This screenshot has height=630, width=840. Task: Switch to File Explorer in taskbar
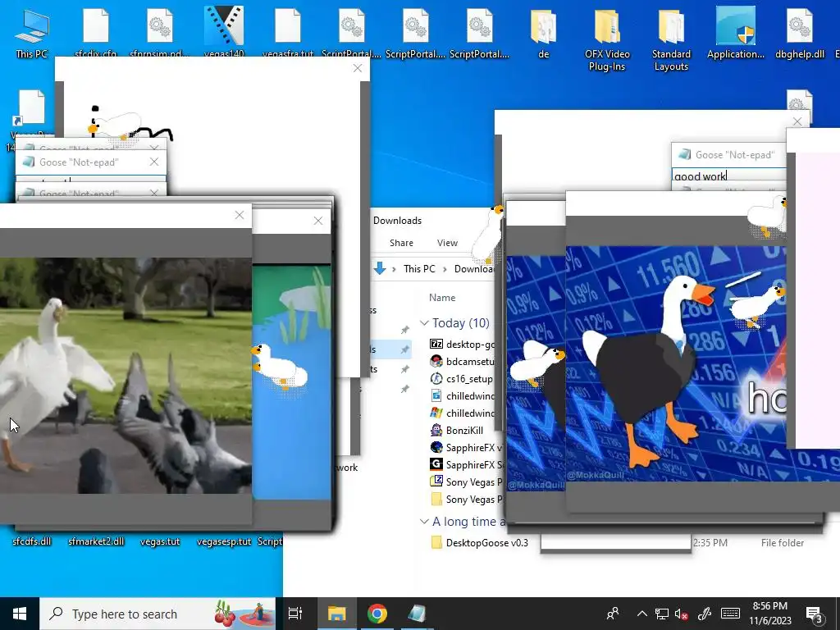click(337, 614)
